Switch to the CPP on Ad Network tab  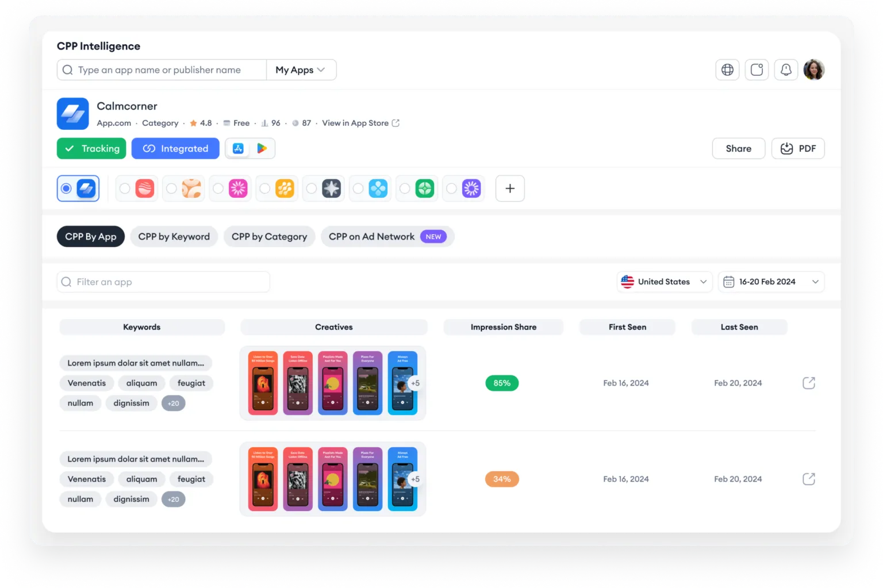point(387,237)
